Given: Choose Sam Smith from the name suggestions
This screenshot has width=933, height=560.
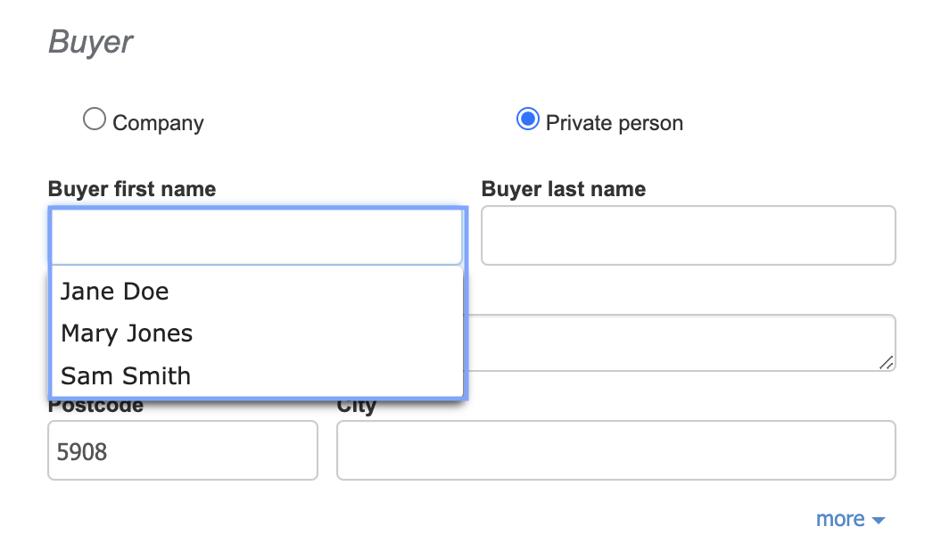Looking at the screenshot, I should pyautogui.click(x=126, y=375).
